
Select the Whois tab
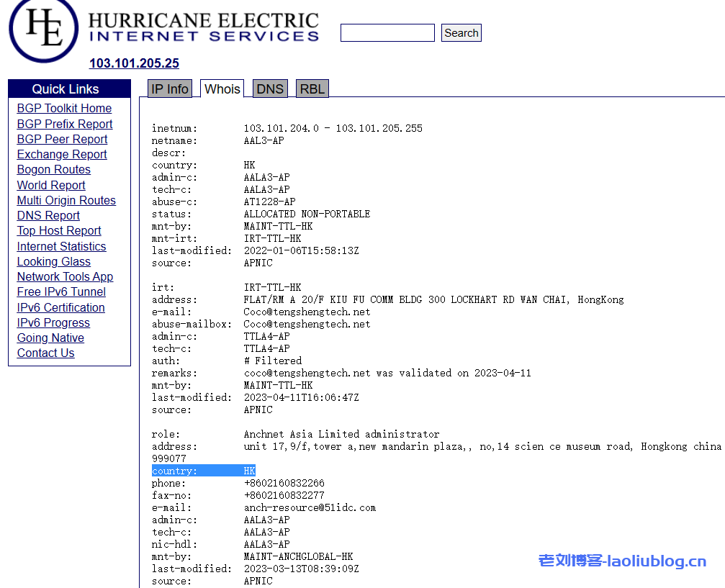pos(222,89)
